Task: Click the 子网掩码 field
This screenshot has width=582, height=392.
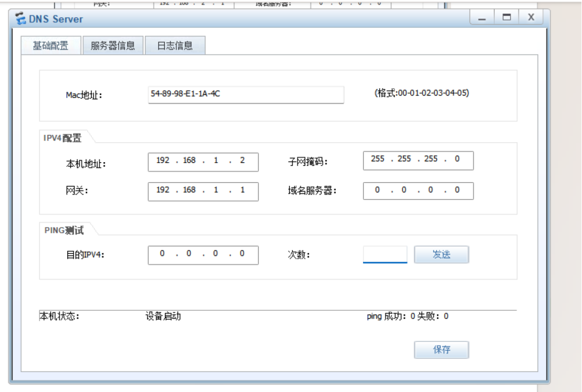Action: [x=418, y=161]
